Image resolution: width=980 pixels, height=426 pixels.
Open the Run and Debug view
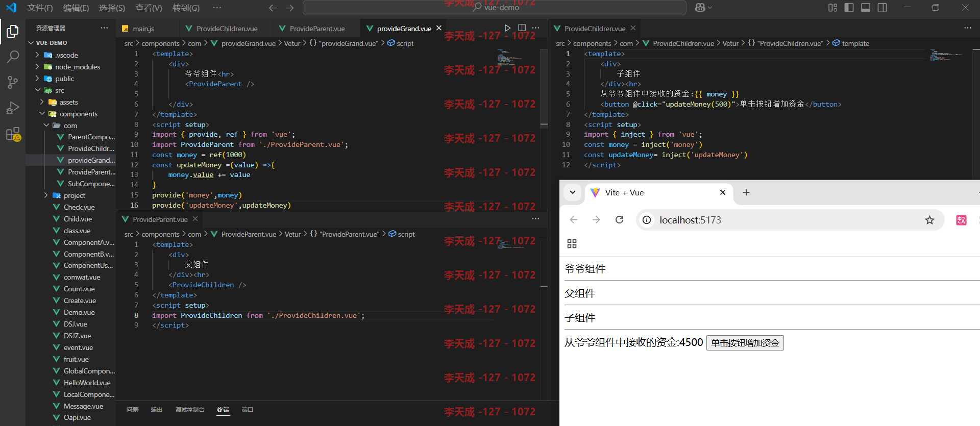[x=13, y=108]
